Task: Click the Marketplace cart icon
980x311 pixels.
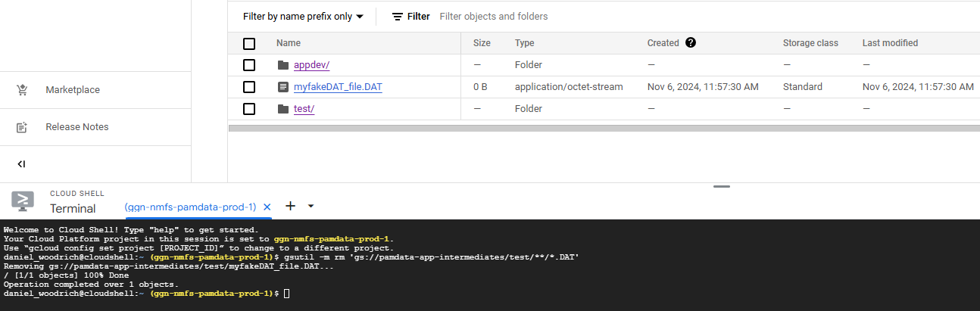Action: pos(22,90)
